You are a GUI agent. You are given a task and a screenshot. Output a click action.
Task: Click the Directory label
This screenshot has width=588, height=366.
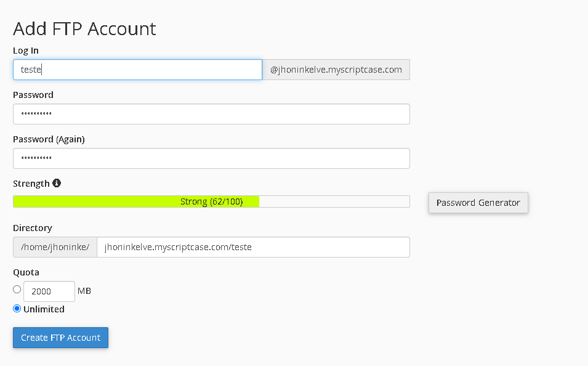(x=33, y=228)
